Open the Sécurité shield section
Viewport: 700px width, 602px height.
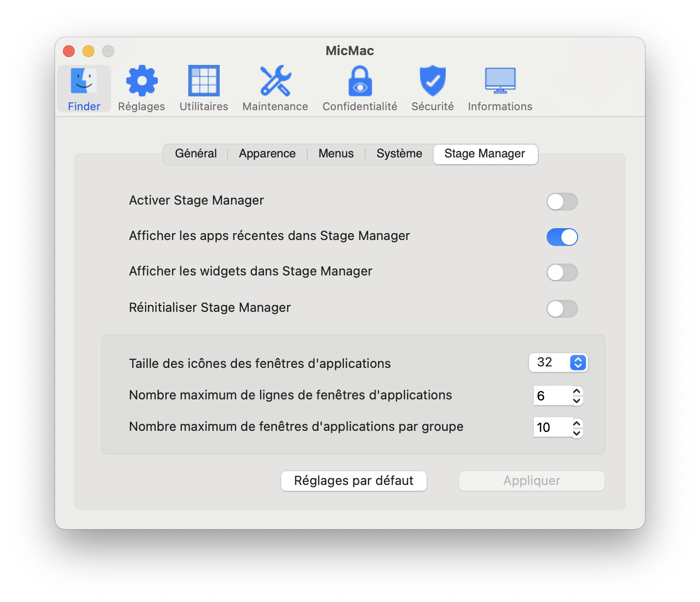(x=433, y=89)
